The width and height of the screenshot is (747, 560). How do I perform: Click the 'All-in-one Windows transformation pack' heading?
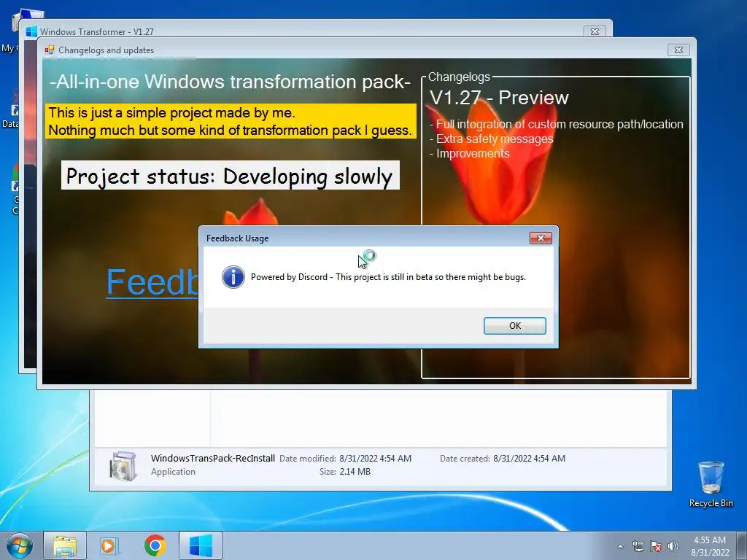tap(230, 82)
